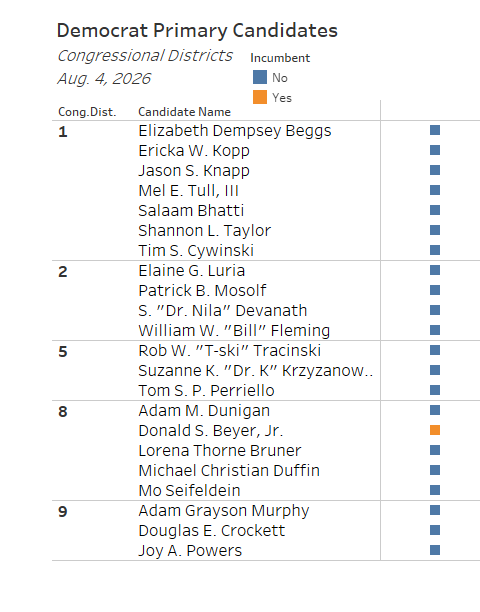Select the blue marker for Elizabeth Dempsey Beggs
The image size is (480, 612).
click(x=435, y=130)
